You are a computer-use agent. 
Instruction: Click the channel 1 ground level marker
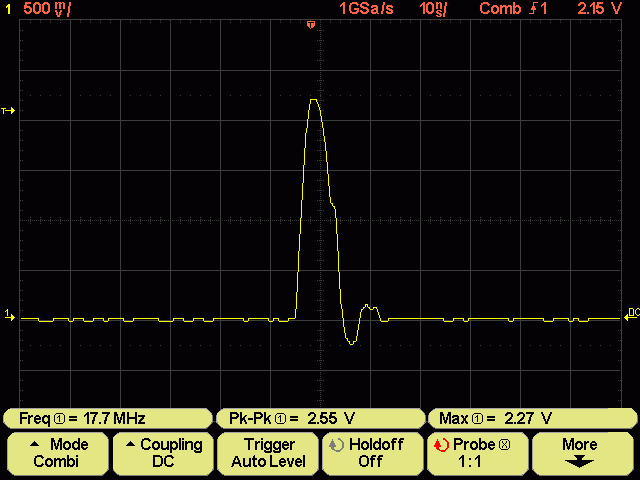point(9,315)
